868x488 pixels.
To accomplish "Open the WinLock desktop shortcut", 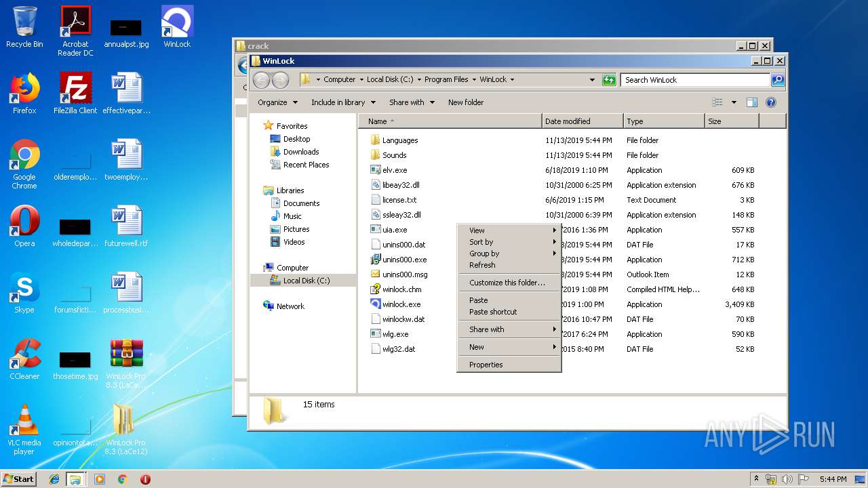I will [177, 27].
